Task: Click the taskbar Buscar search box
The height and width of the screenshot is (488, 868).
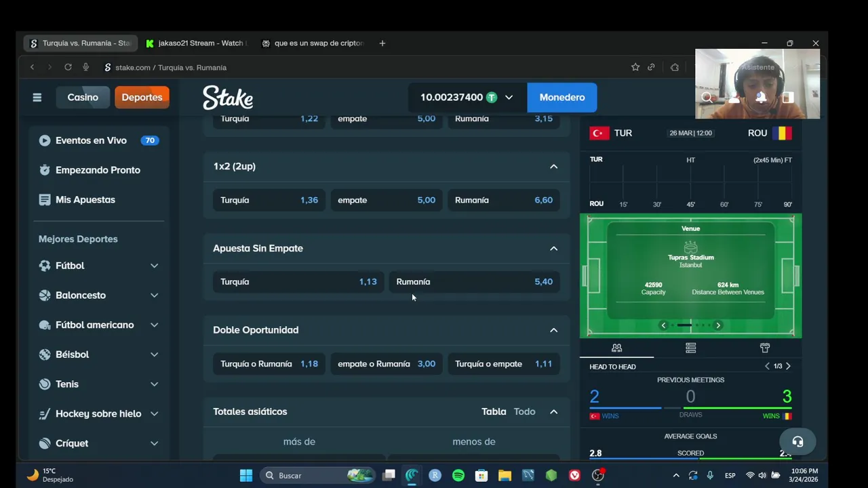Action: coord(318,475)
